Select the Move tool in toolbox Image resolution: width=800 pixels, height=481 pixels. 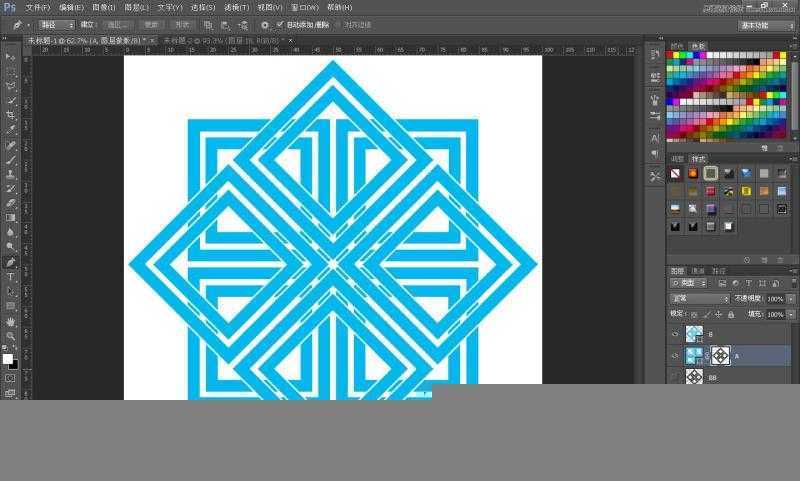(x=10, y=57)
